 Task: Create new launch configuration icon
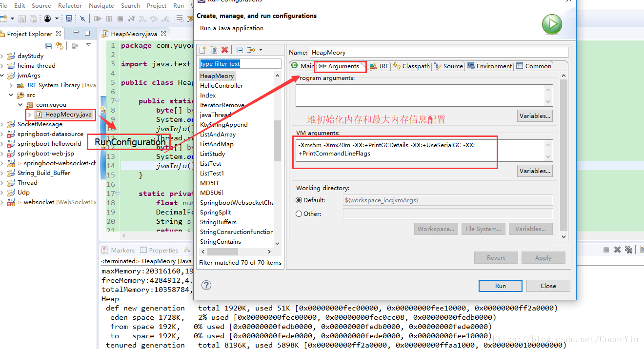coord(203,50)
